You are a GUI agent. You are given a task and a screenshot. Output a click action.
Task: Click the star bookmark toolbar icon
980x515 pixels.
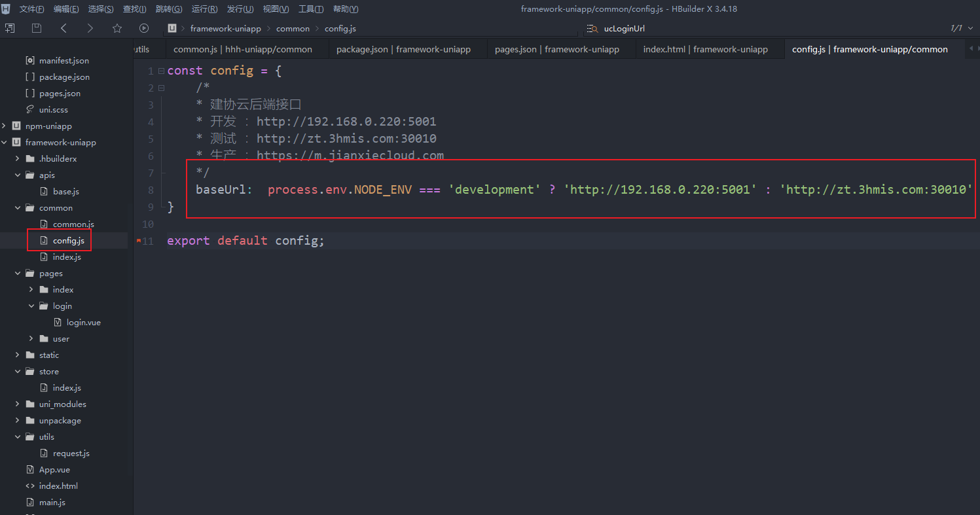point(117,28)
